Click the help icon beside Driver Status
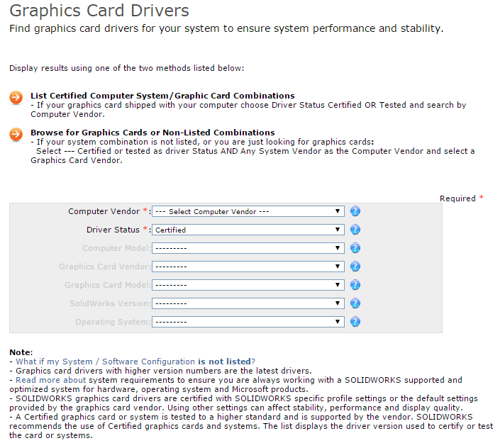Screen dimensions: 500x448 [355, 230]
